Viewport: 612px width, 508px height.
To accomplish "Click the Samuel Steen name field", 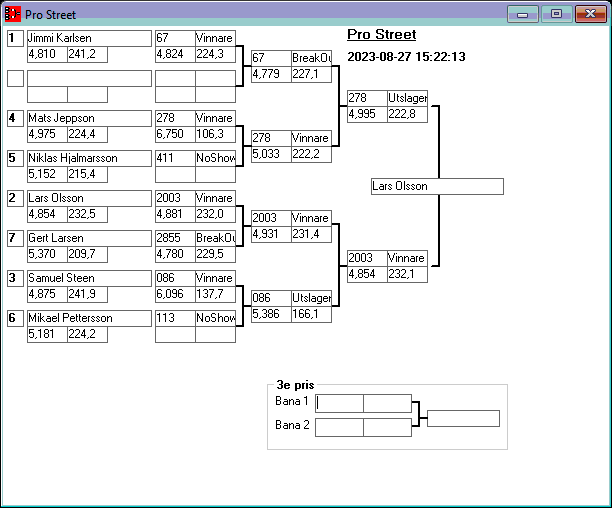I will (x=88, y=278).
